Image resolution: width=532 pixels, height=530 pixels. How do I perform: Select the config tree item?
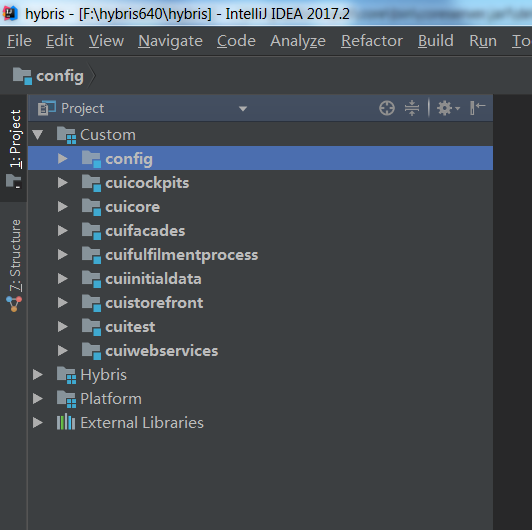pos(261,158)
